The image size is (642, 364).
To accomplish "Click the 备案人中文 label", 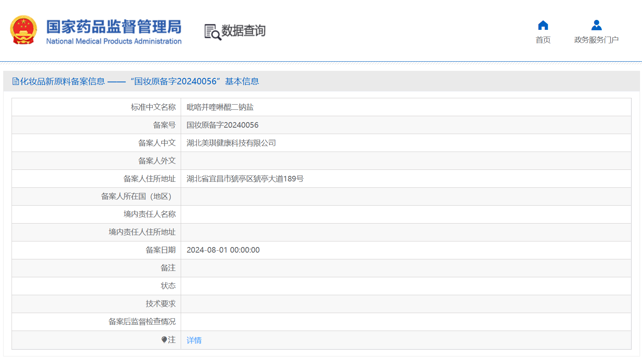I will click(x=157, y=143).
